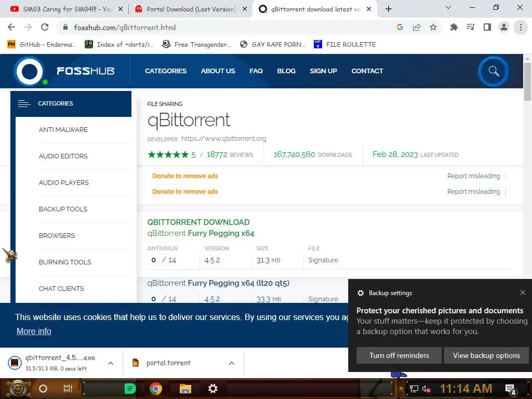Viewport: 532px width, 399px height.
Task: Share this page via share icon
Action: (x=417, y=28)
